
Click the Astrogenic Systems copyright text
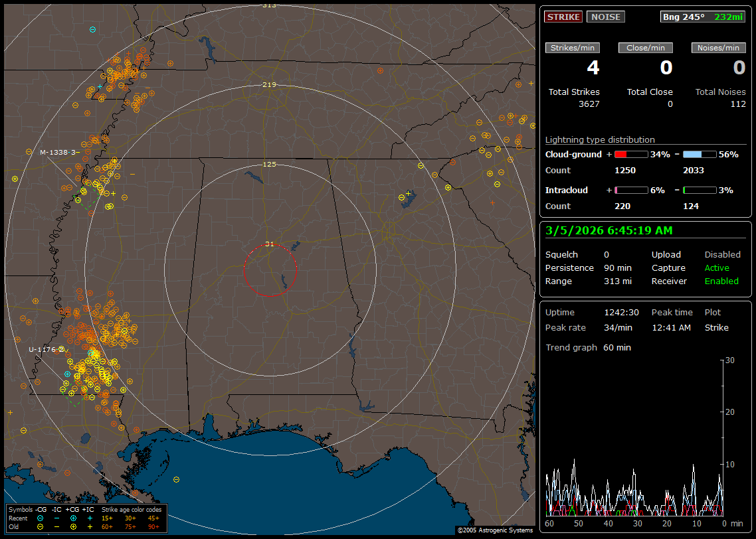[x=494, y=530]
